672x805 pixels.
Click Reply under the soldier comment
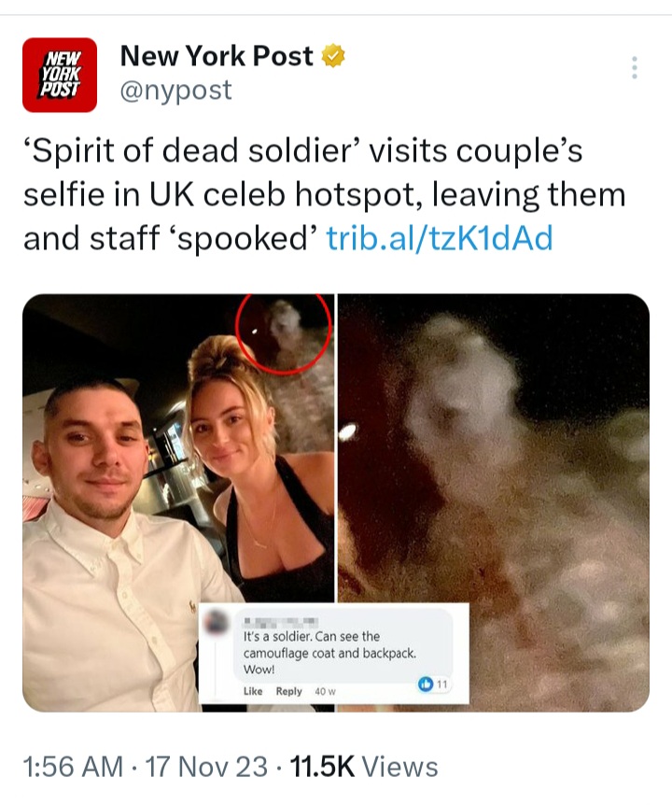click(x=288, y=691)
